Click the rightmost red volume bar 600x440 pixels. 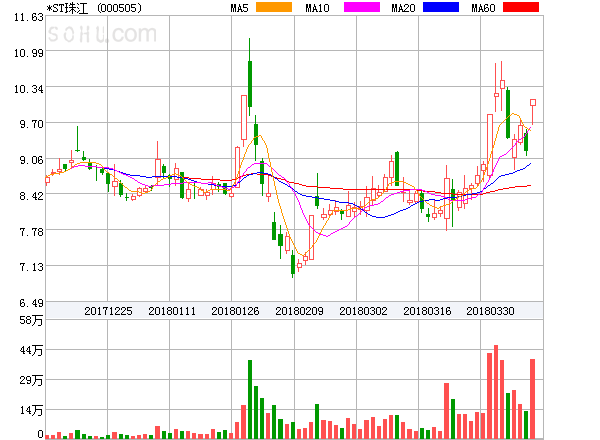(532, 399)
